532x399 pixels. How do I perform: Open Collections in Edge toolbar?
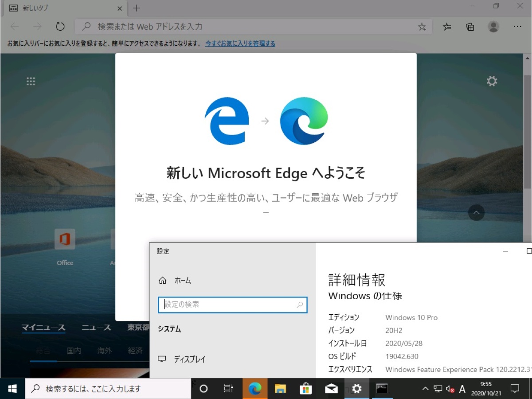click(x=470, y=27)
